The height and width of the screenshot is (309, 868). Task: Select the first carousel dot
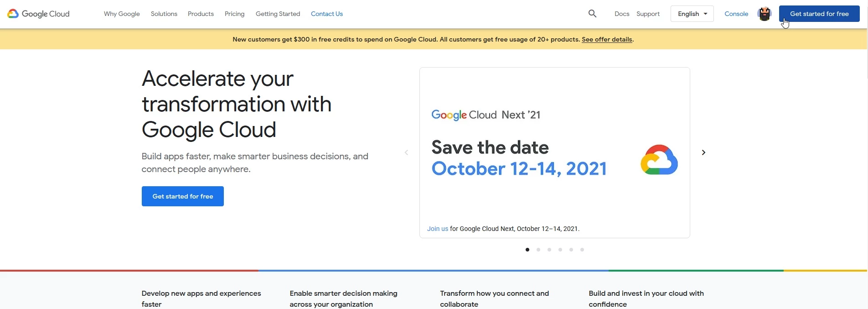click(527, 250)
